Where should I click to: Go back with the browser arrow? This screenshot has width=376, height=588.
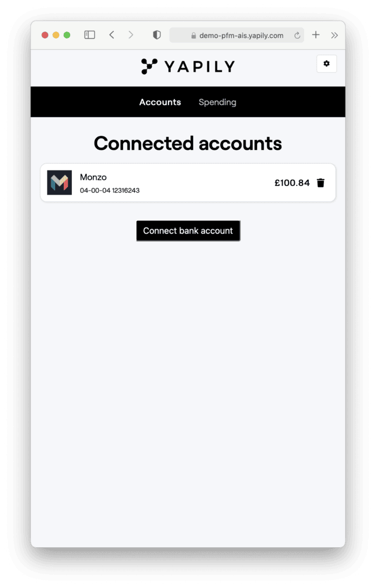[x=112, y=35]
